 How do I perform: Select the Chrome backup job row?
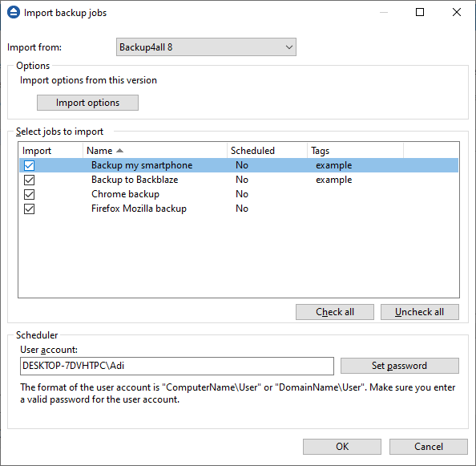[x=239, y=194]
